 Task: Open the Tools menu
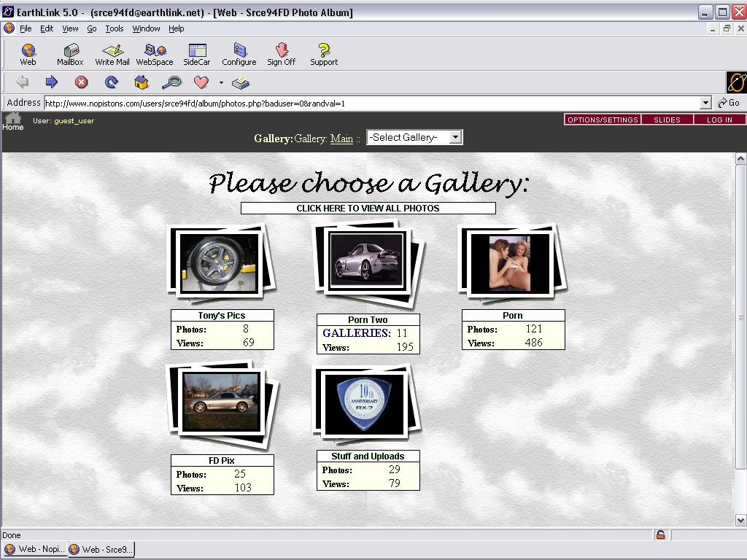[115, 28]
